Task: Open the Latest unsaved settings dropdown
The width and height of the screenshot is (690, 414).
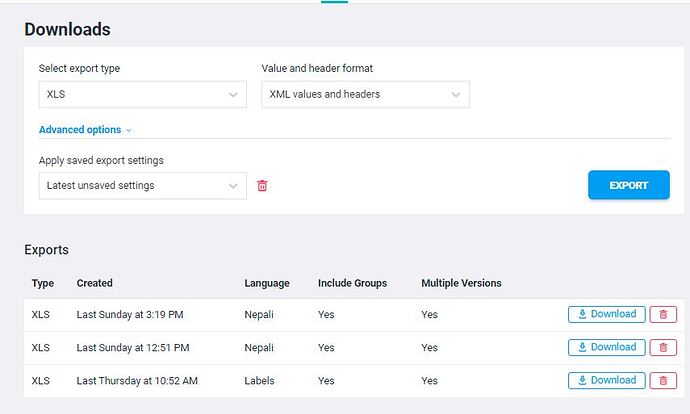Action: point(143,186)
